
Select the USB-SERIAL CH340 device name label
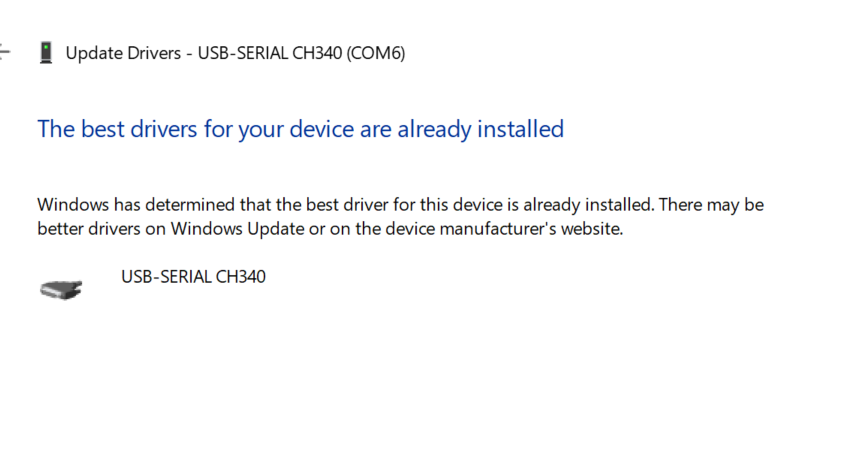[x=193, y=277]
